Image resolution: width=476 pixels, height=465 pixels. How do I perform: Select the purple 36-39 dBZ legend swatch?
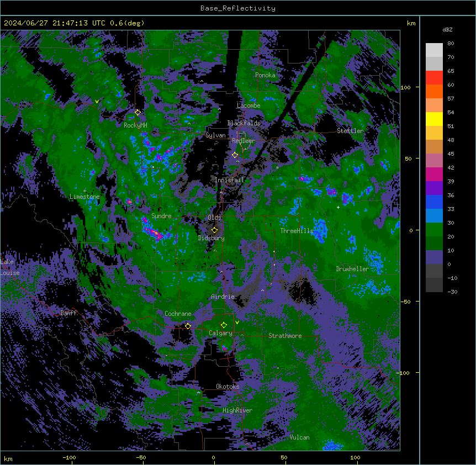(434, 188)
